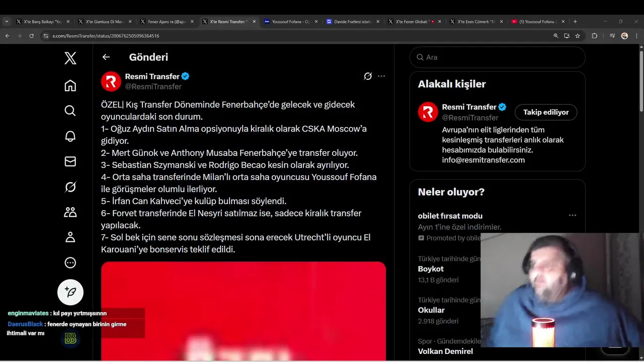The width and height of the screenshot is (644, 362).
Task: Open the Extensions puzzle icon
Action: point(594,36)
